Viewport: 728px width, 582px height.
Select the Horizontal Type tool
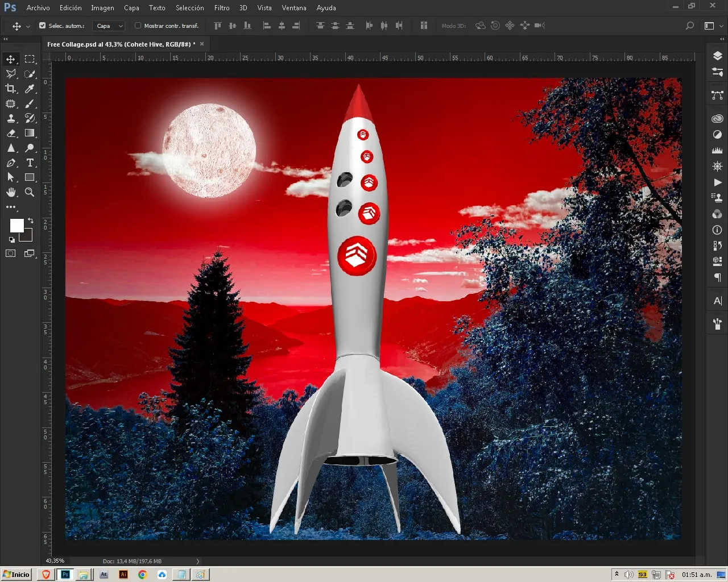[30, 163]
